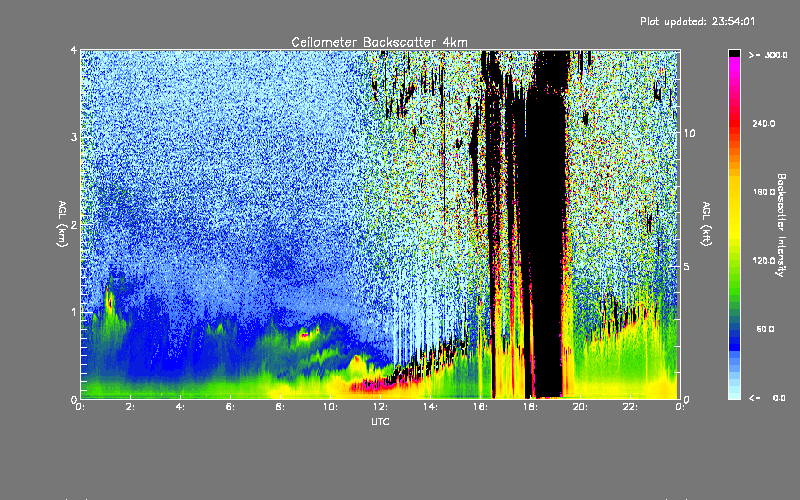
Task: Click the '4' km tick label on left axis
Action: (74, 50)
